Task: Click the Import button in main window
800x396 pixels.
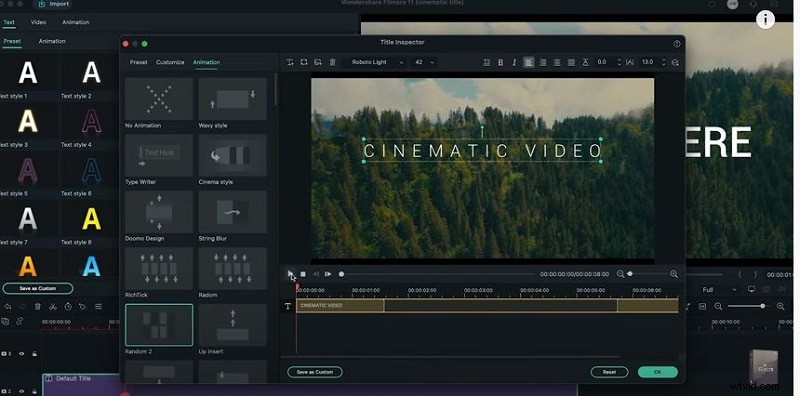Action: coord(53,5)
